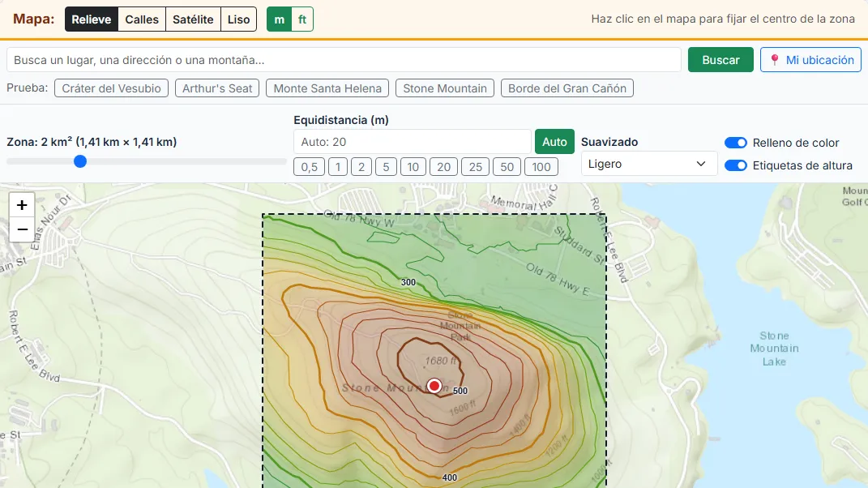Try the Arthur's Seat preset
Viewport: 868px width, 488px height.
tap(217, 88)
